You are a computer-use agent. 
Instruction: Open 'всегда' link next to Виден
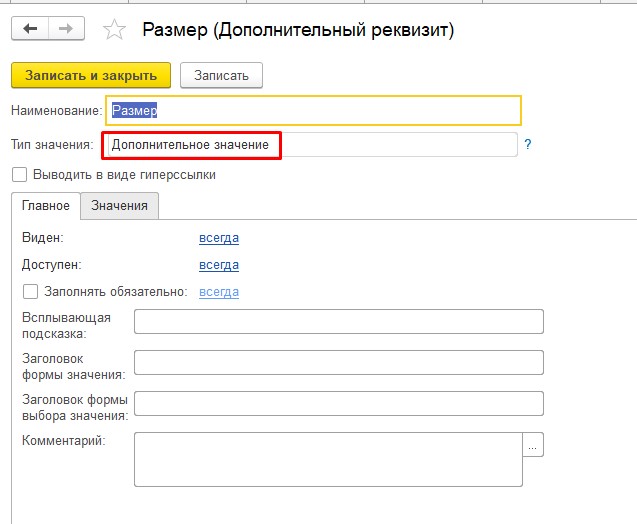[219, 238]
